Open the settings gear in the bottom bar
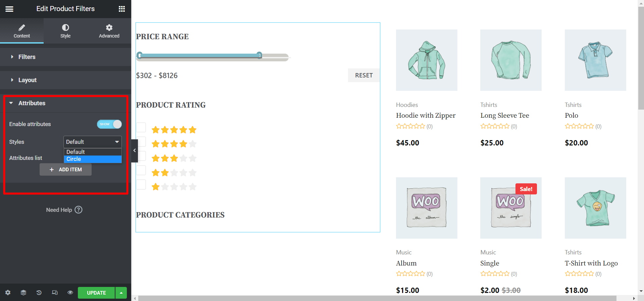 [8, 293]
